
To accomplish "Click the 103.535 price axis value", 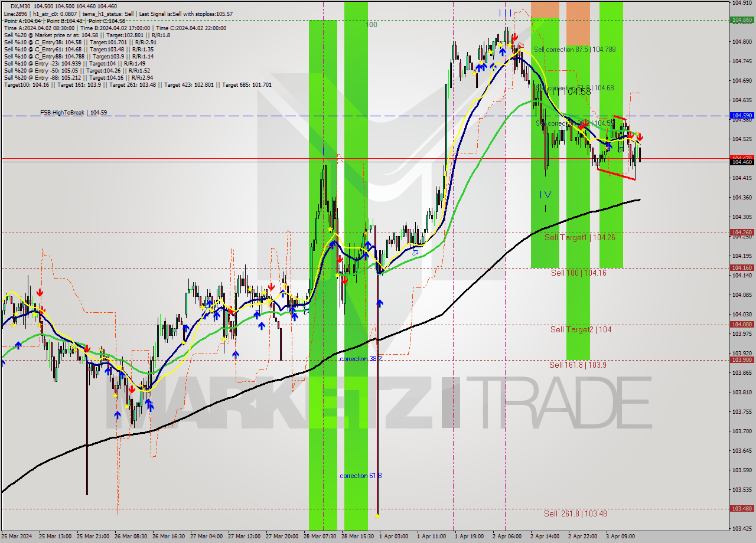I will point(742,490).
